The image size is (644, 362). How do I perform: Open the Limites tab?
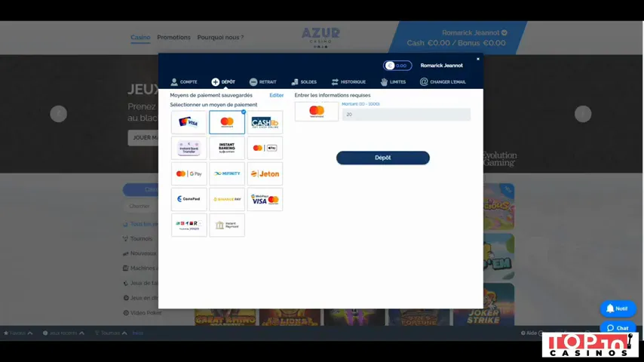[x=393, y=81]
